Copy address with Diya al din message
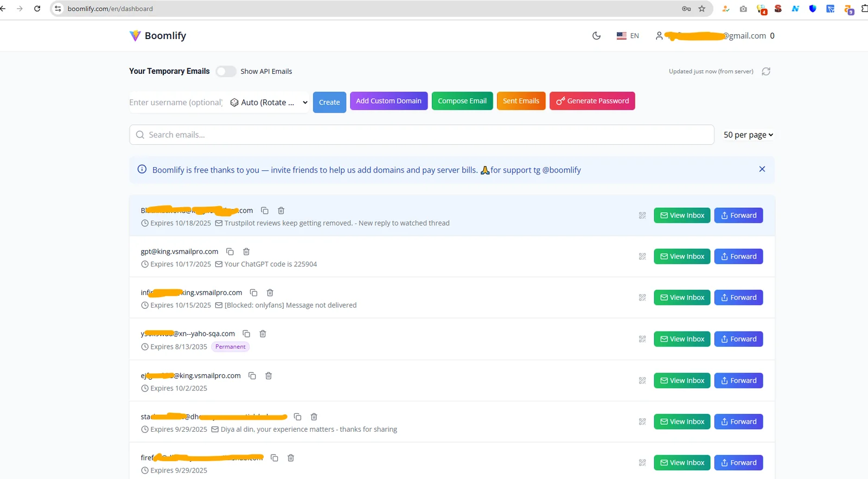 point(297,417)
